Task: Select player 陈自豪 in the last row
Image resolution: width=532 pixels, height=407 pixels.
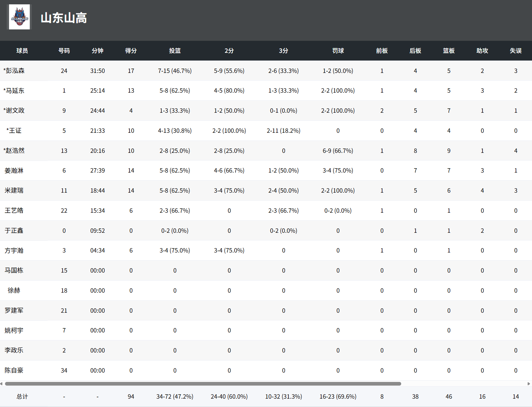Action: (x=14, y=371)
